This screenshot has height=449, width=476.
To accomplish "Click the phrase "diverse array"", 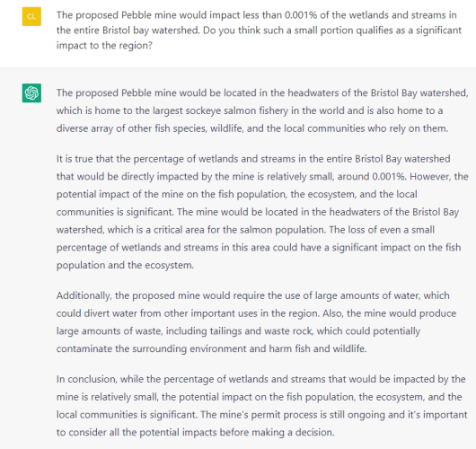I will 84,128.
